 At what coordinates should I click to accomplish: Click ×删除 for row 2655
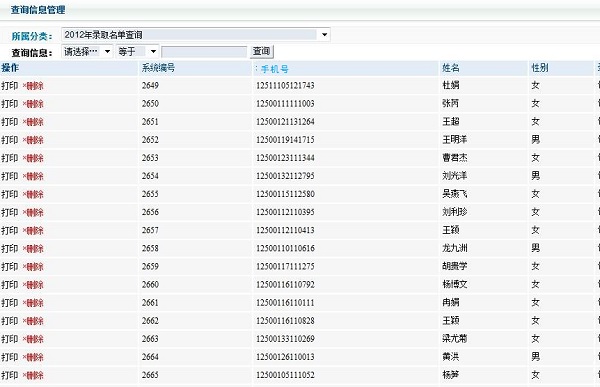[33, 194]
